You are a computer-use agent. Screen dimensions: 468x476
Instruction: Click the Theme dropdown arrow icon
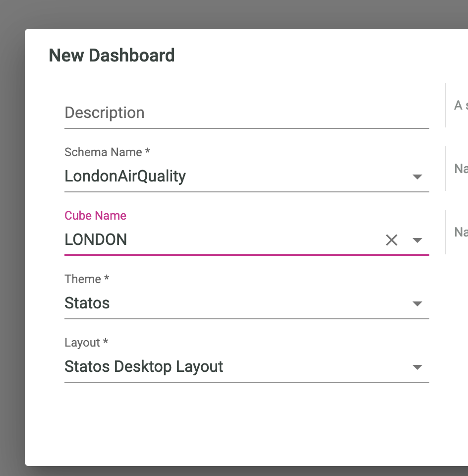(x=418, y=303)
